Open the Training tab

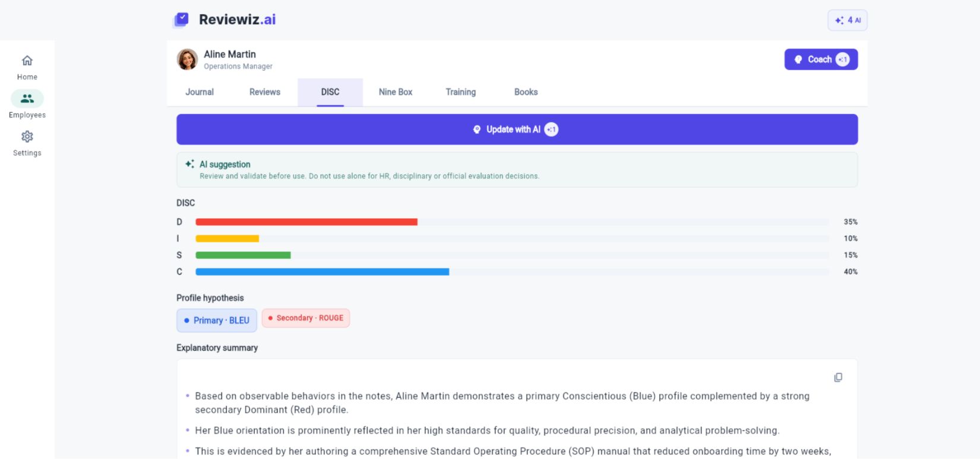461,92
